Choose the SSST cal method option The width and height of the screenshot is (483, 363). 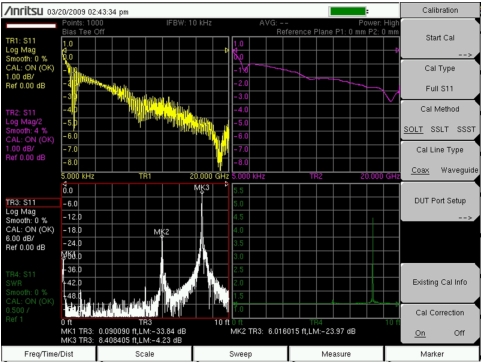click(x=466, y=129)
